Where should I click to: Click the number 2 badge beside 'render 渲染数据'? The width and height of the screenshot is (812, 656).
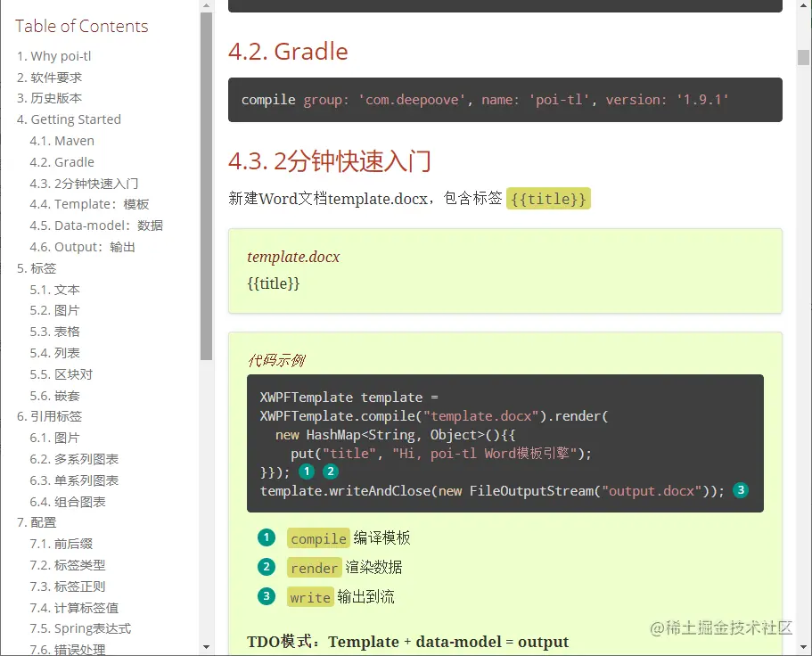267,567
